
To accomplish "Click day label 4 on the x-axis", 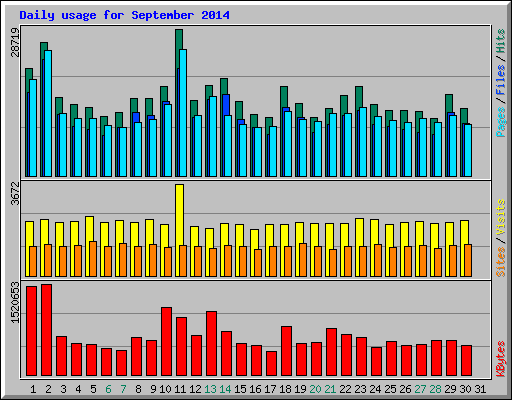I will click(78, 389).
